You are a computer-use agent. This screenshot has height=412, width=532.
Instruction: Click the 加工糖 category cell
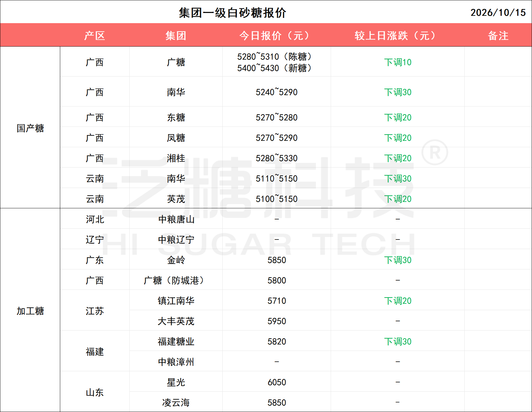point(30,311)
